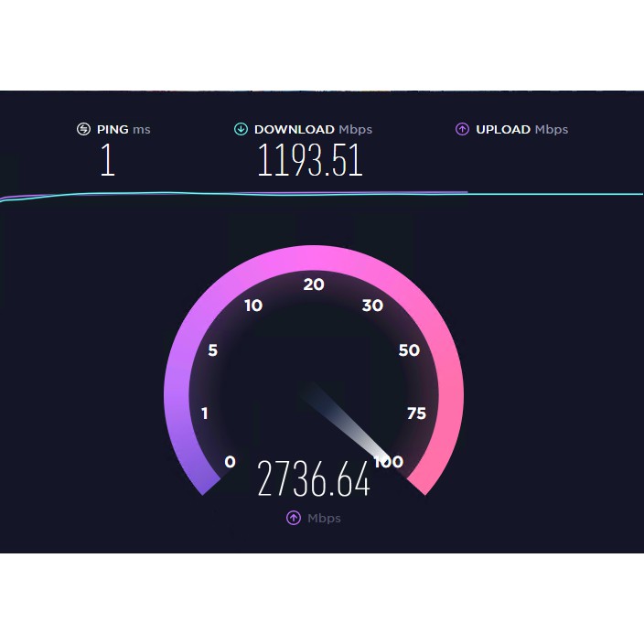The width and height of the screenshot is (644, 644).
Task: Click the DOWNLOAD Mbps label
Action: [313, 129]
